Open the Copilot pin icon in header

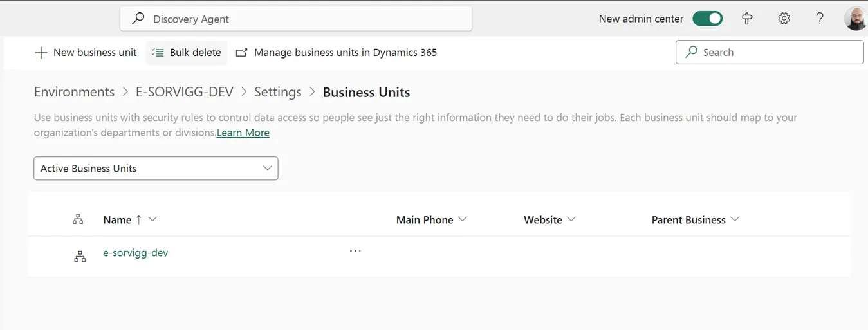(747, 19)
